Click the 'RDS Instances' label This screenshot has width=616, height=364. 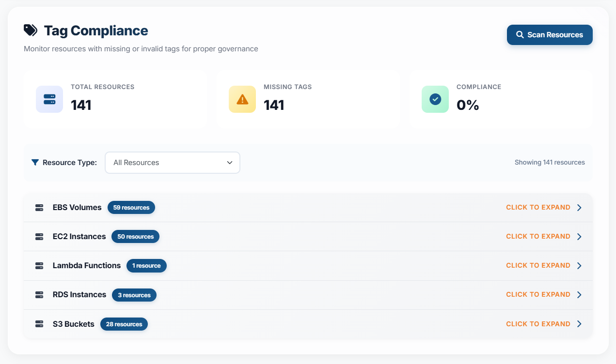click(79, 295)
